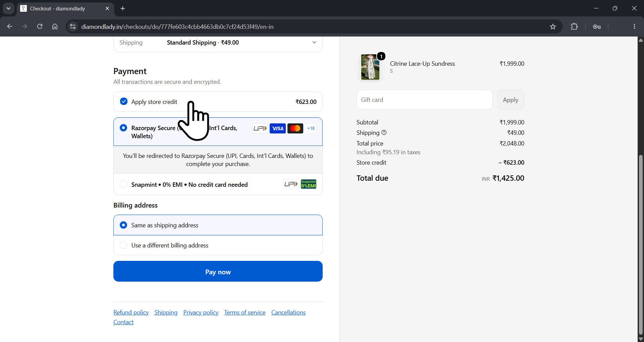Click the shipping help question mark icon
Image resolution: width=644 pixels, height=342 pixels.
point(384,132)
